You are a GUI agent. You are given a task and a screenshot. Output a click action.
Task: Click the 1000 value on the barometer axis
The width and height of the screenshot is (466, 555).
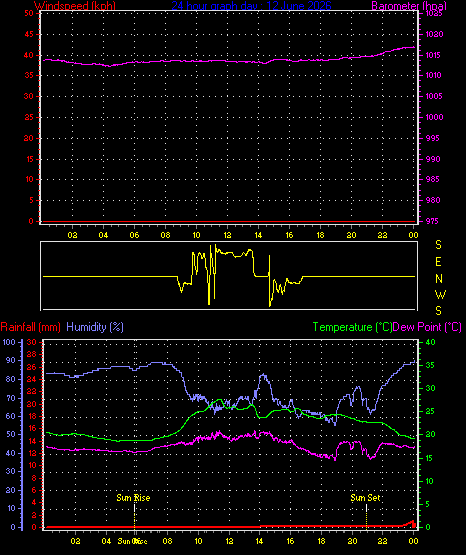tap(434, 117)
